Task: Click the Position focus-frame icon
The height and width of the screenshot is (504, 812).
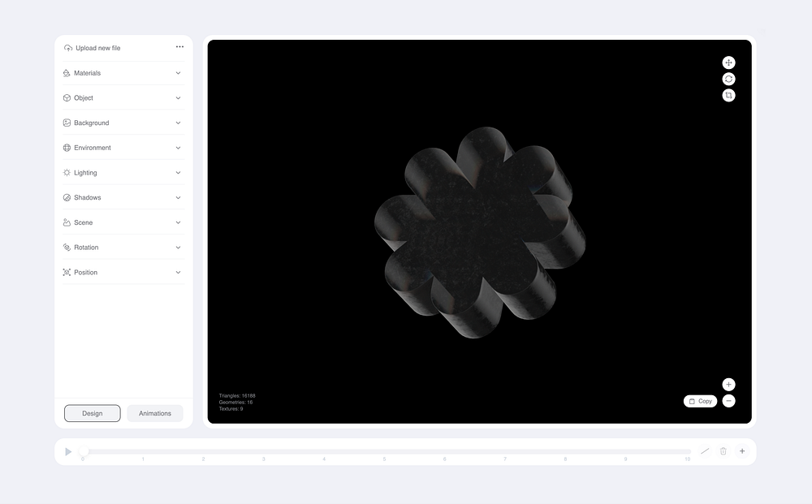Action: click(x=67, y=272)
